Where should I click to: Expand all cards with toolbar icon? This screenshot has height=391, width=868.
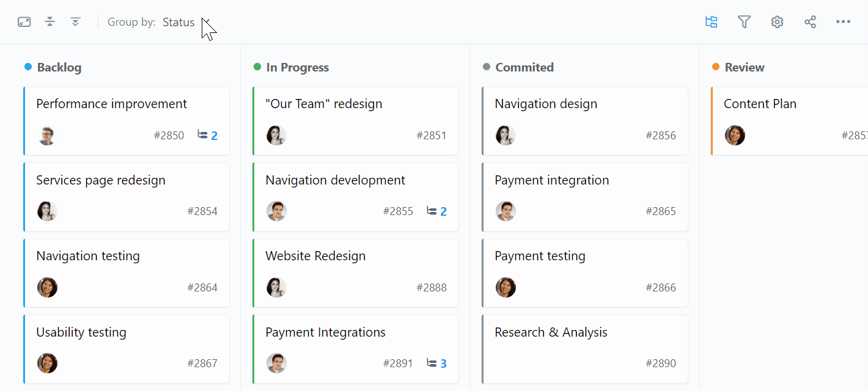coord(76,22)
